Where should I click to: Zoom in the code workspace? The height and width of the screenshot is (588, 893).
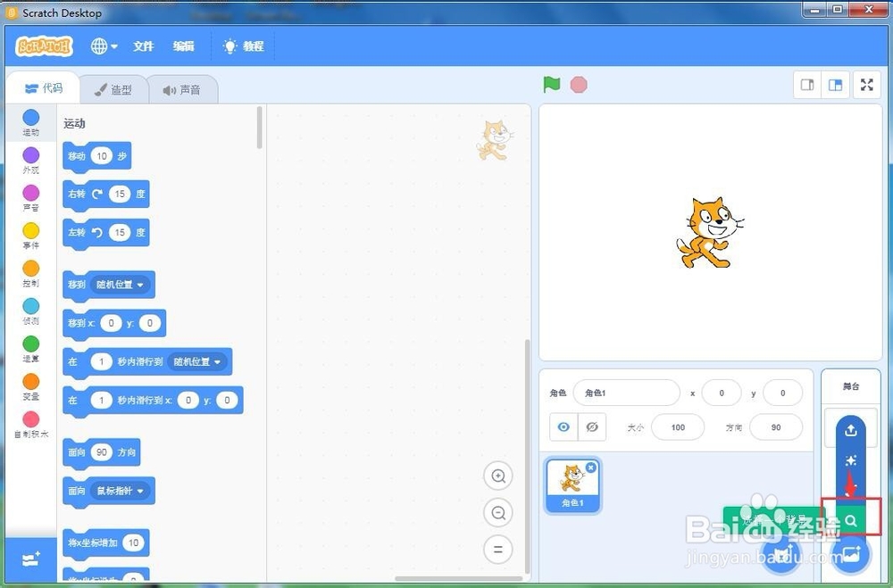pyautogui.click(x=498, y=476)
